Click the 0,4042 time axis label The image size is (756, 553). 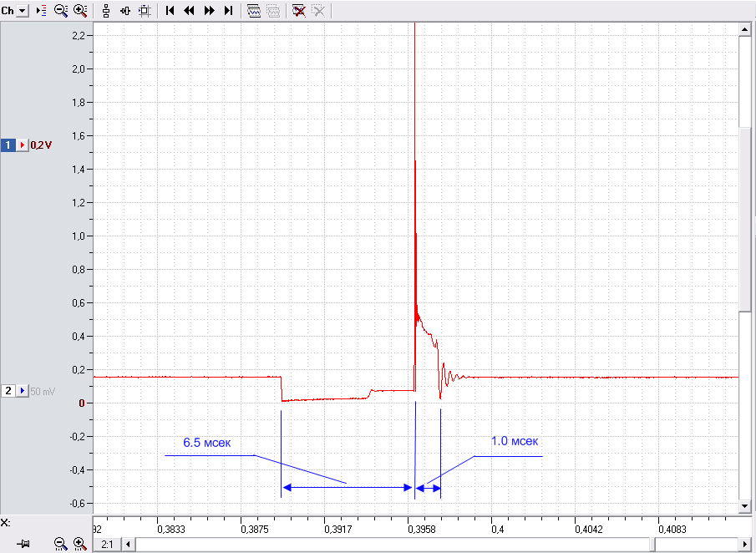click(589, 530)
